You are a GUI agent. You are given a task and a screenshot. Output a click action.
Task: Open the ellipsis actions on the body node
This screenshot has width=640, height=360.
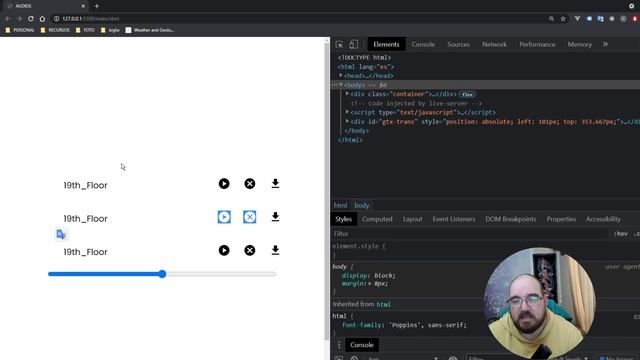point(334,85)
